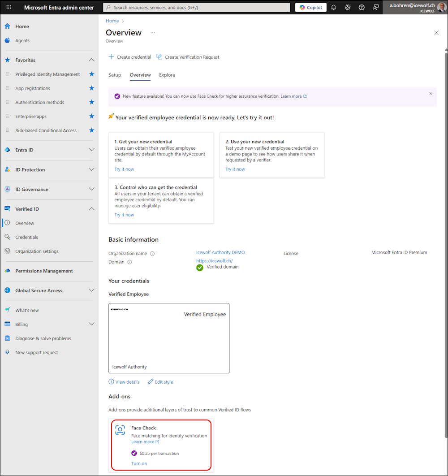
Task: Open the Overview ellipsis more menu
Action: tap(153, 32)
